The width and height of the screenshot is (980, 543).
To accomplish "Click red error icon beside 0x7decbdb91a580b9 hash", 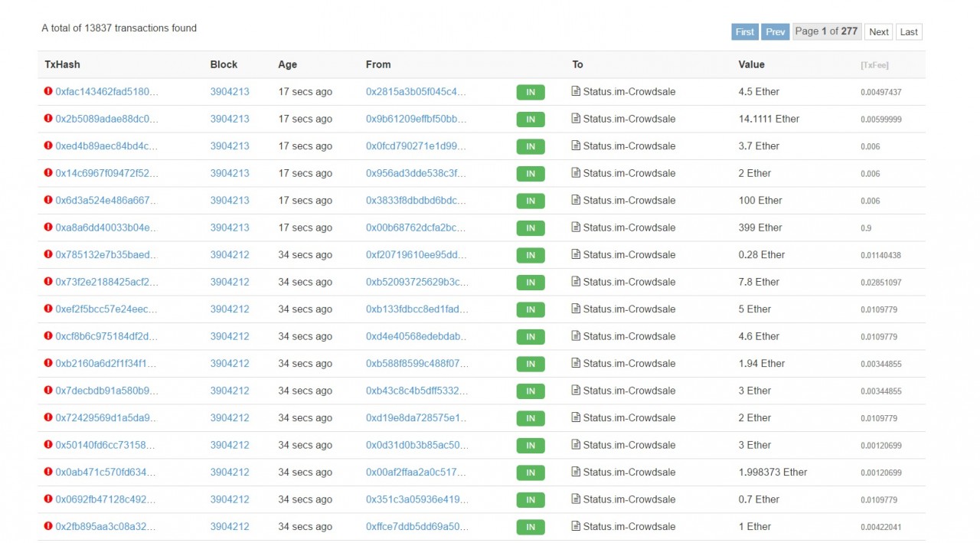I will pyautogui.click(x=49, y=391).
